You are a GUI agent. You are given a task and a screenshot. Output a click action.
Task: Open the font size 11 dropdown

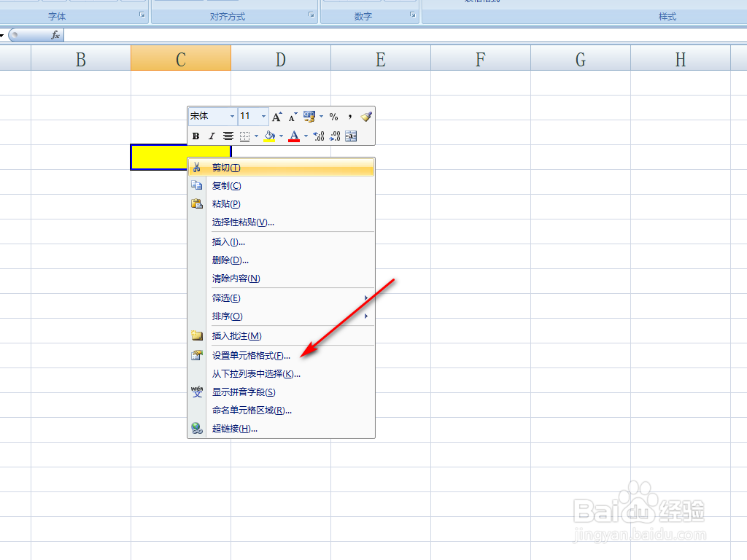(263, 116)
